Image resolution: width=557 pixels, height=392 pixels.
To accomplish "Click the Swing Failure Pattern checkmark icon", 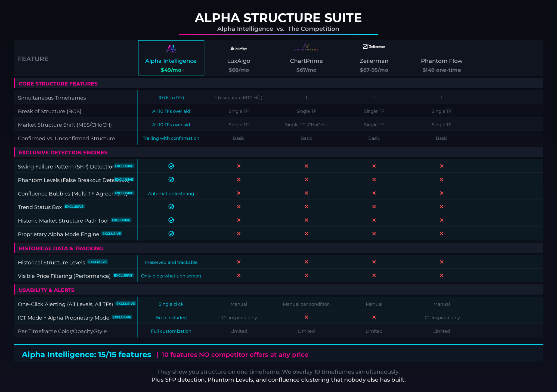I will tap(171, 166).
